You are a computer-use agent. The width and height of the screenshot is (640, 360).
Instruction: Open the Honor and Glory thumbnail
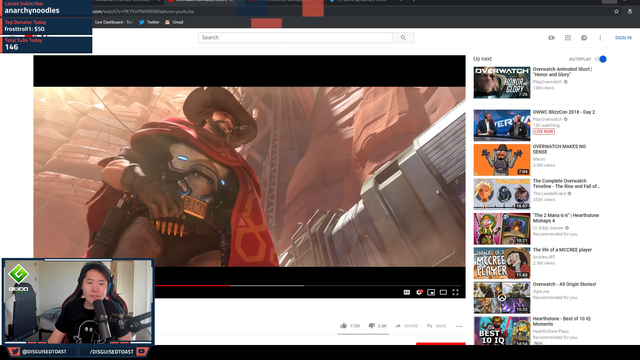502,82
